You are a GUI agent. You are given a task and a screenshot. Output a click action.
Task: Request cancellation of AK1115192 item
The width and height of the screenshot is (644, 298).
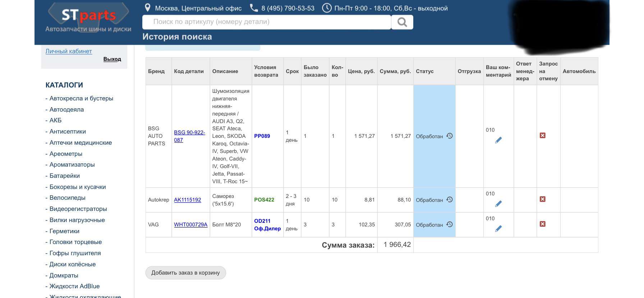[542, 199]
